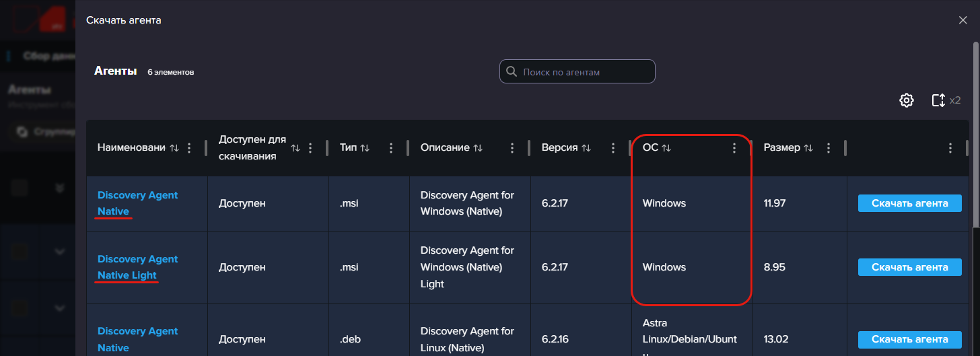Sort by Описание column arrows
This screenshot has width=980, height=356.
point(478,148)
